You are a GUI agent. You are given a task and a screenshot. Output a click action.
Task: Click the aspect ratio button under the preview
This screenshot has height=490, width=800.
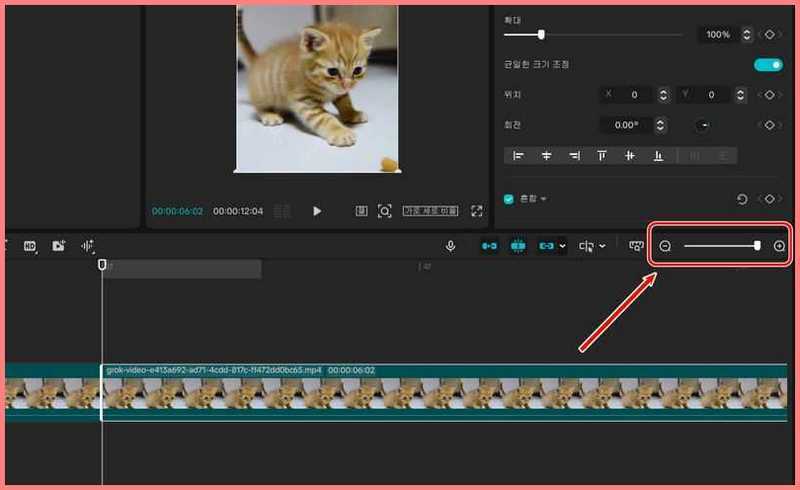(x=430, y=211)
